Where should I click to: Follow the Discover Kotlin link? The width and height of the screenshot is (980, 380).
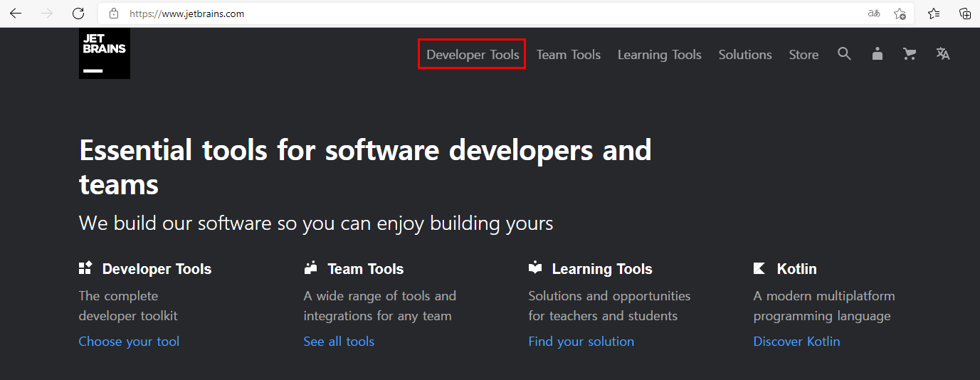coord(796,342)
